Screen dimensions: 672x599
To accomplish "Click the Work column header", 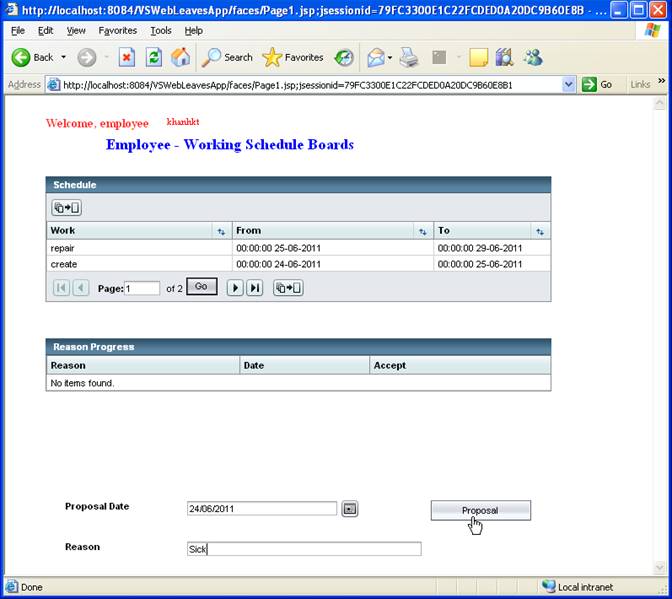I will [129, 231].
